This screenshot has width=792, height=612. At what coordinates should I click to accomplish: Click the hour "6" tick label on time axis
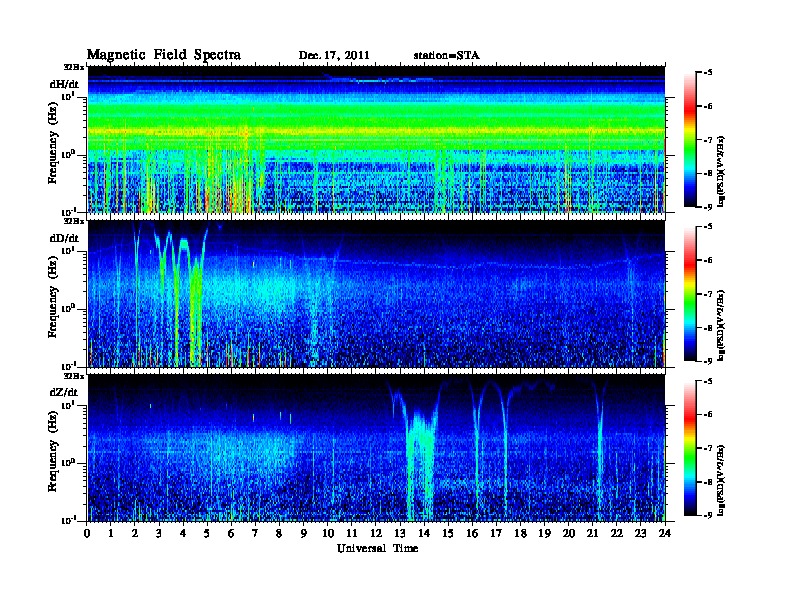pyautogui.click(x=231, y=533)
